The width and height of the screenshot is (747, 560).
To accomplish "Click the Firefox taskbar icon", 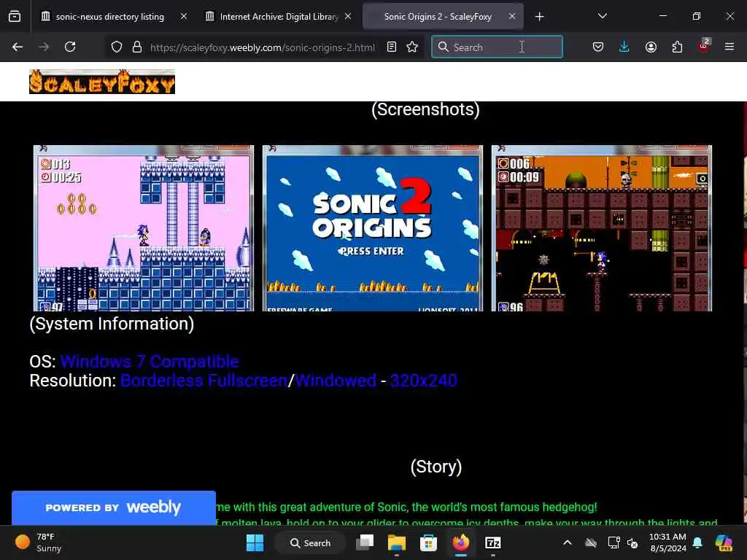I will pos(461,542).
